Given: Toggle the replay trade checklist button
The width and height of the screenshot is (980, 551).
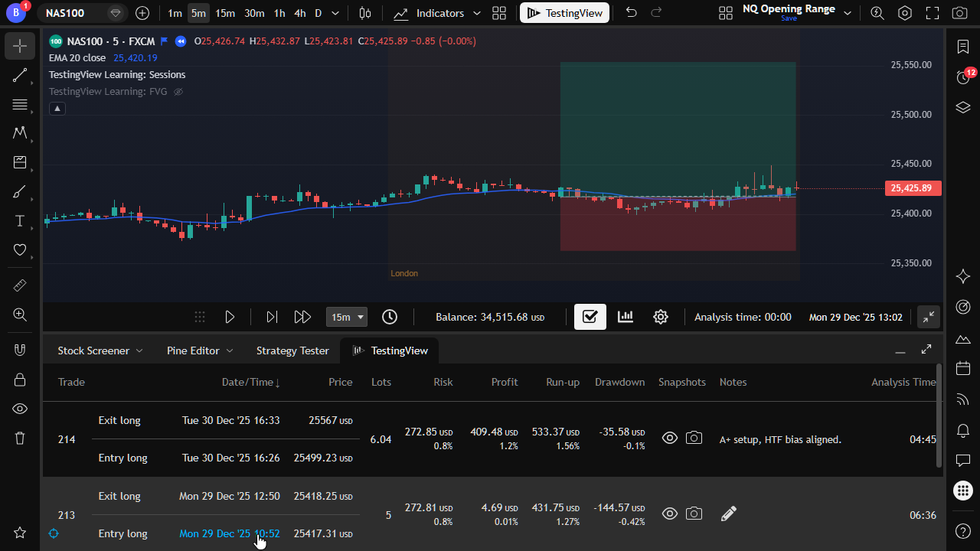Looking at the screenshot, I should point(590,317).
